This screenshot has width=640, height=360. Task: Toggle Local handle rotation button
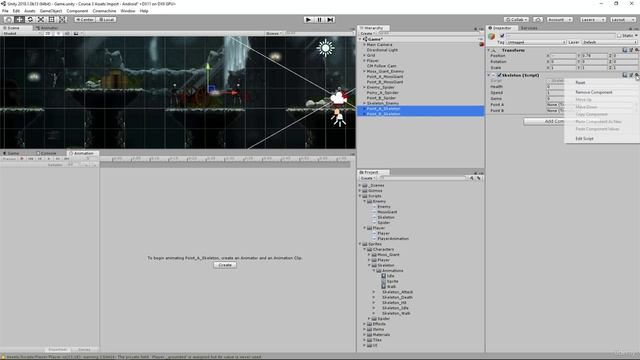point(106,19)
